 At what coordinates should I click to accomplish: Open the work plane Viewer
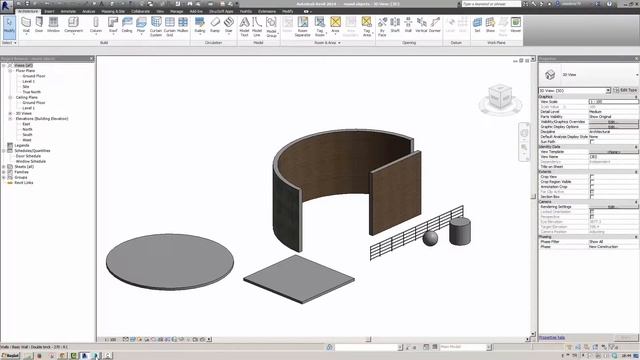[x=516, y=25]
